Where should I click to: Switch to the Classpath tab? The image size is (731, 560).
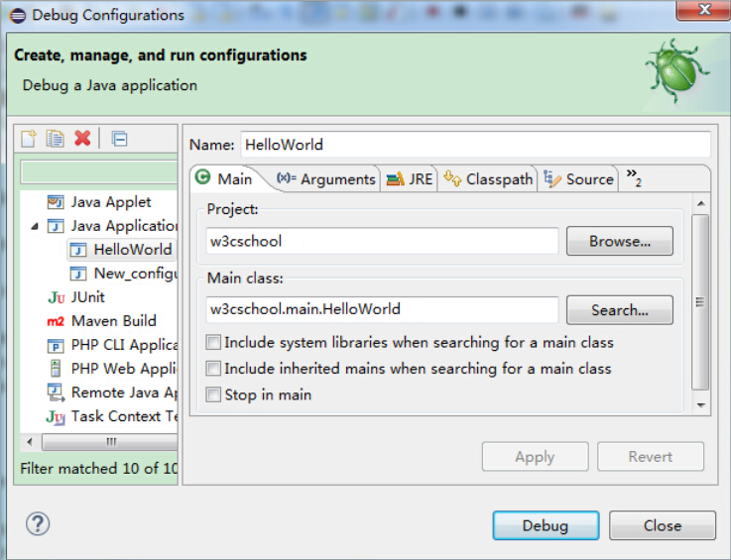pos(487,178)
